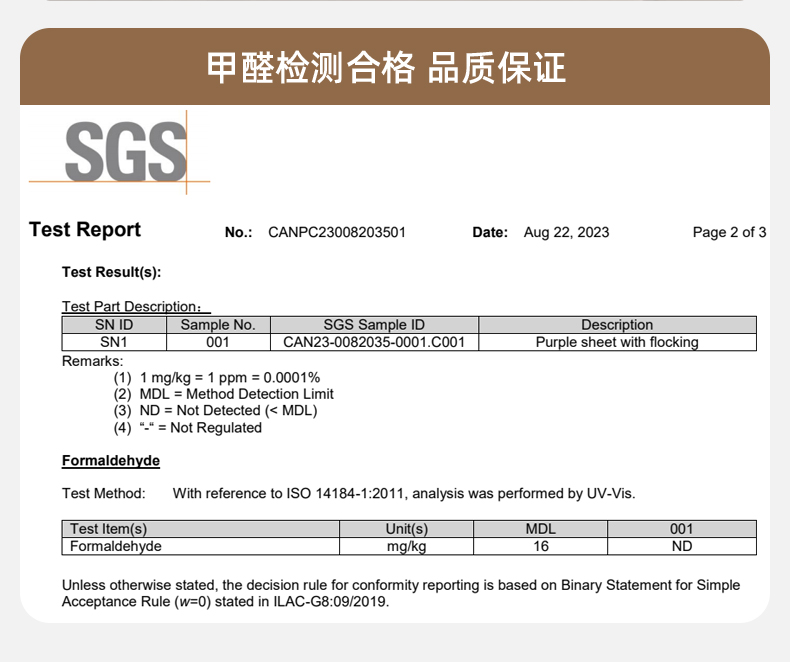The height and width of the screenshot is (662, 790).
Task: Select sample number cell '001' beside SN1
Action: tap(218, 342)
